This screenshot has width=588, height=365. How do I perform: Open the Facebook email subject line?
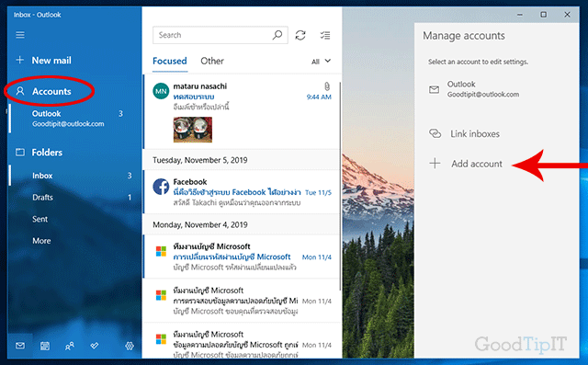click(x=237, y=192)
